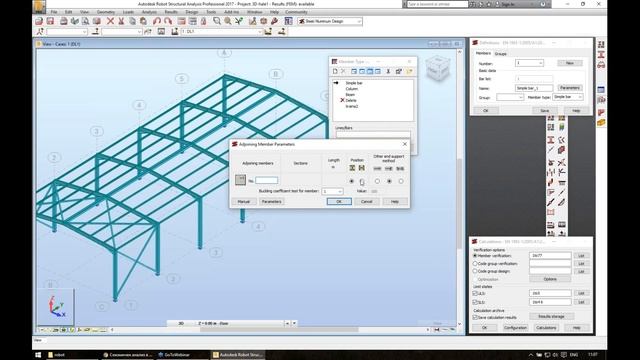Click the Manual button
Image resolution: width=640 pixels, height=360 pixels.
[x=244, y=202]
